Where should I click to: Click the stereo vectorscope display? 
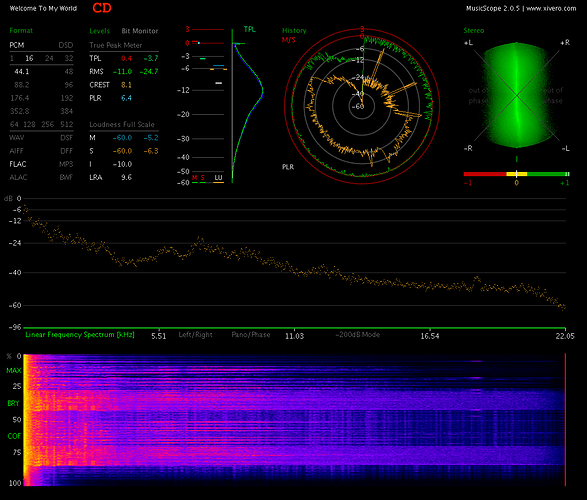click(x=517, y=95)
